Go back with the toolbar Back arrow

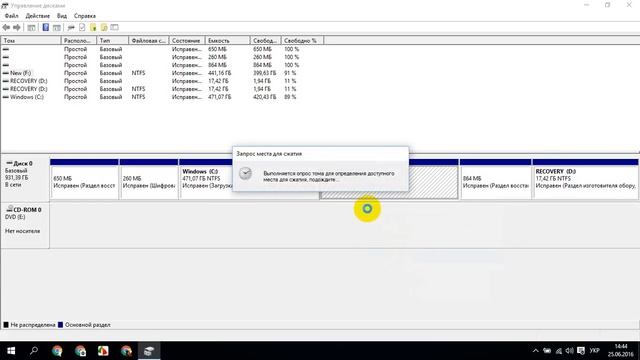point(6,27)
